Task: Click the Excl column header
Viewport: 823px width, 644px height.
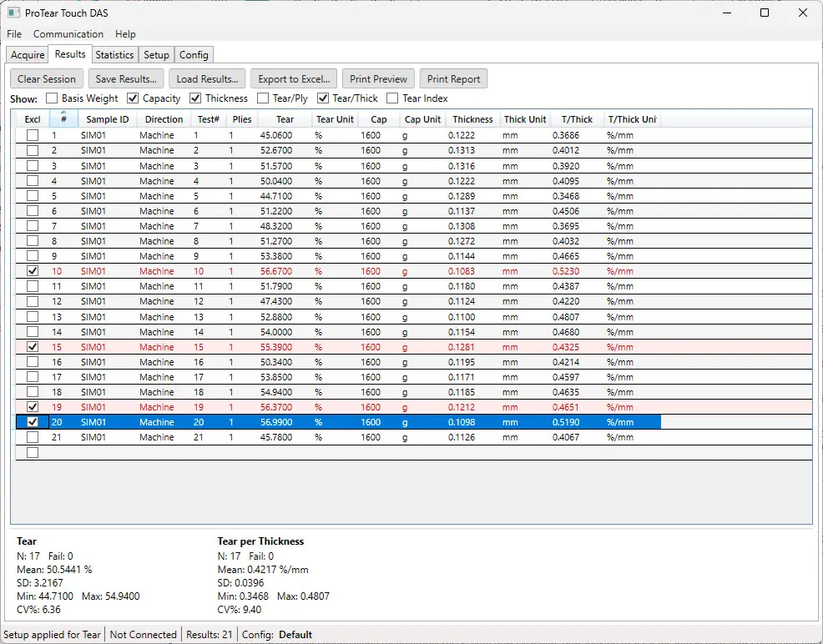Action: click(x=33, y=119)
